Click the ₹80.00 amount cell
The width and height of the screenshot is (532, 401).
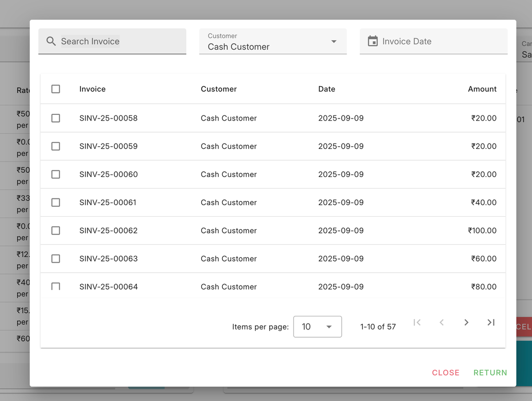483,287
